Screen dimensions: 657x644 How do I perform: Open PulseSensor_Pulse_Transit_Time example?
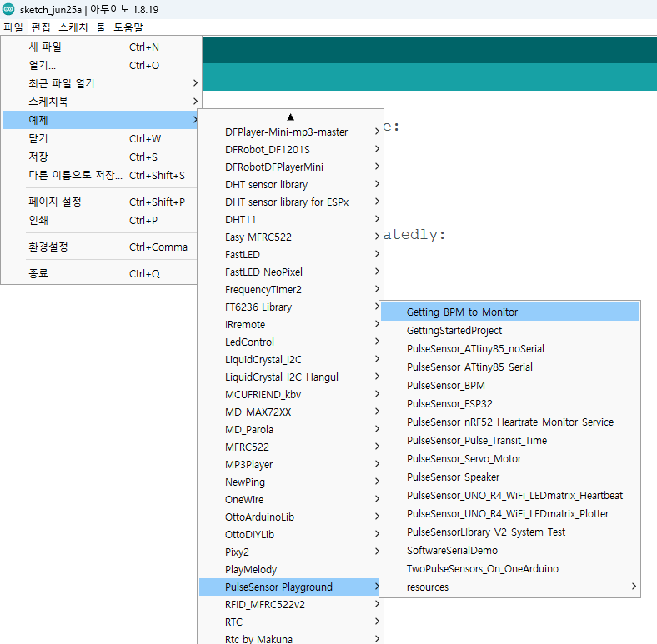point(510,441)
